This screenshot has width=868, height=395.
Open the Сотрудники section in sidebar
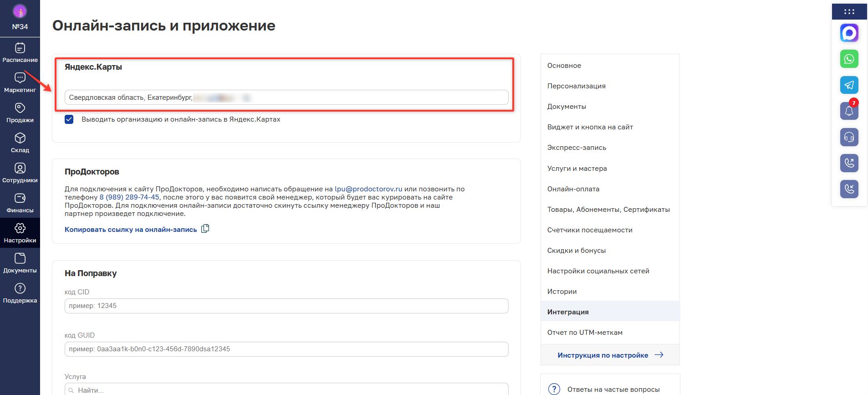(20, 173)
